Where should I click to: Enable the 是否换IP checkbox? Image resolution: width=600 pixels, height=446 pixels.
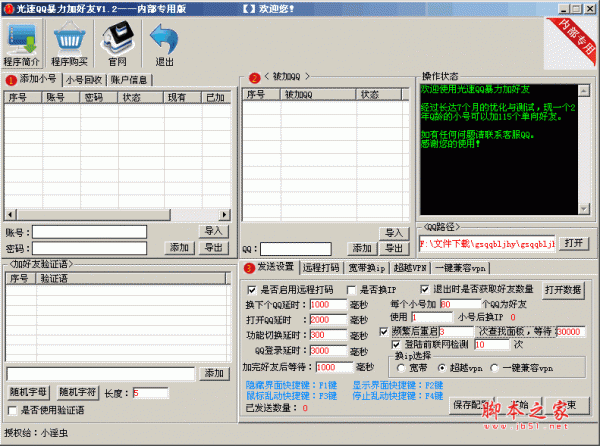351,290
